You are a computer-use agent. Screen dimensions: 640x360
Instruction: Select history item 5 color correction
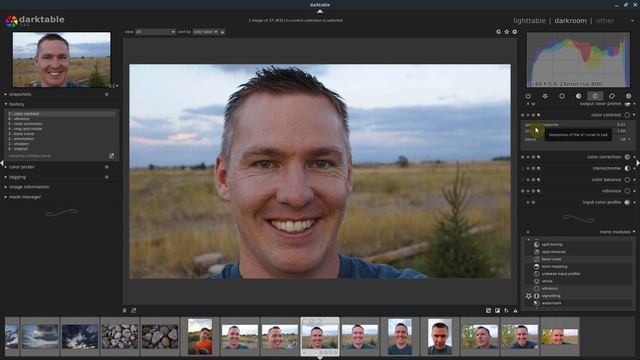coord(61,124)
